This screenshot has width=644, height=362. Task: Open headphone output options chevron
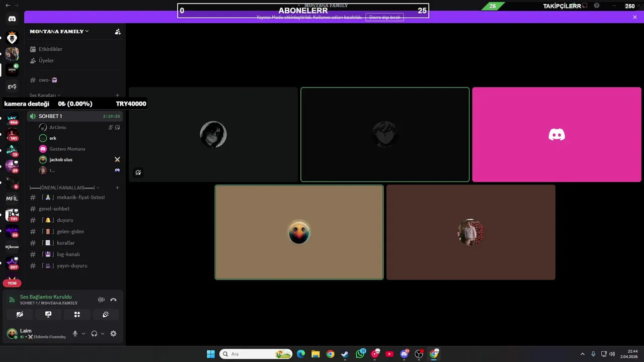pos(103,333)
